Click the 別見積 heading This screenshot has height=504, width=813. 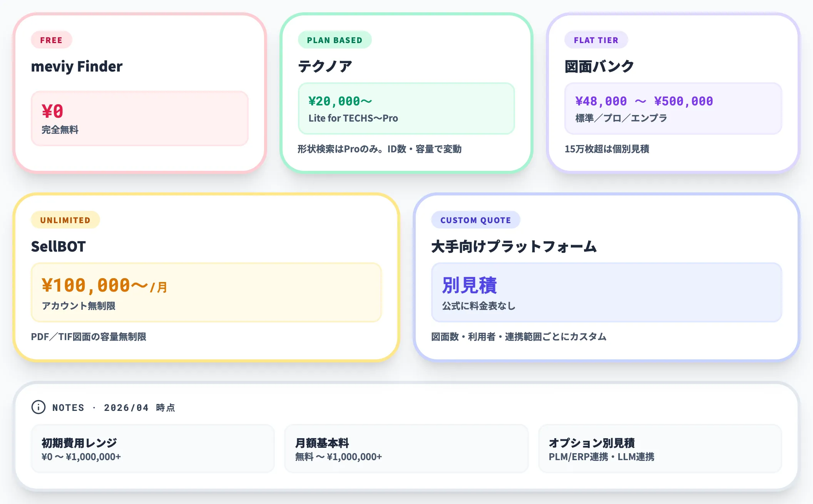pos(469,285)
